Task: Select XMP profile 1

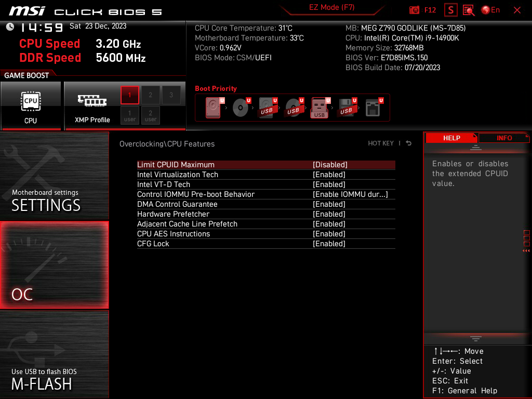Action: coord(129,95)
